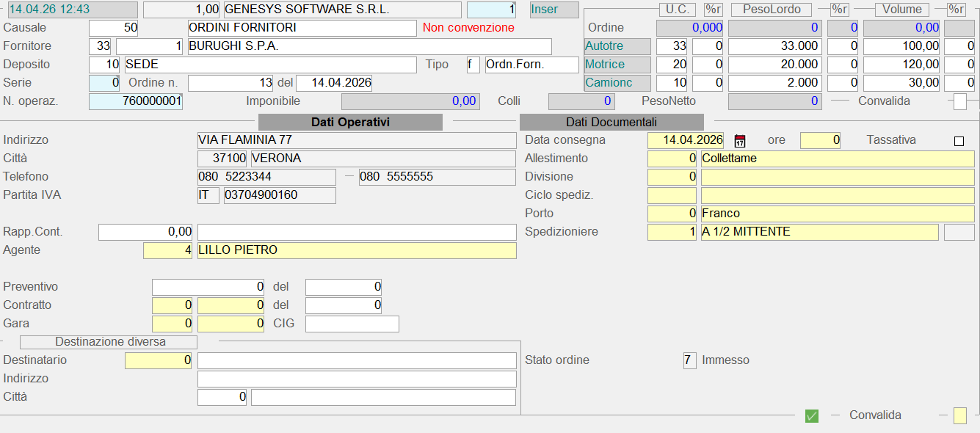
Task: Click the Agente LILLO PIETRO field
Action: (357, 251)
